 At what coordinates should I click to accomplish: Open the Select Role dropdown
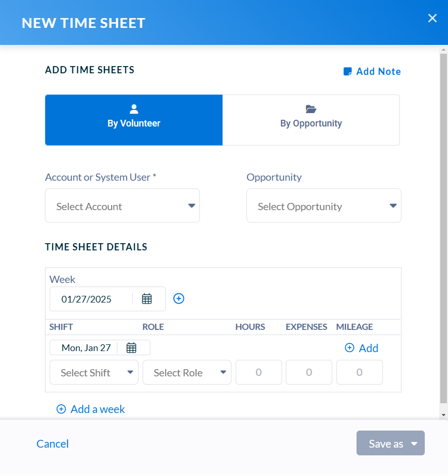point(187,372)
